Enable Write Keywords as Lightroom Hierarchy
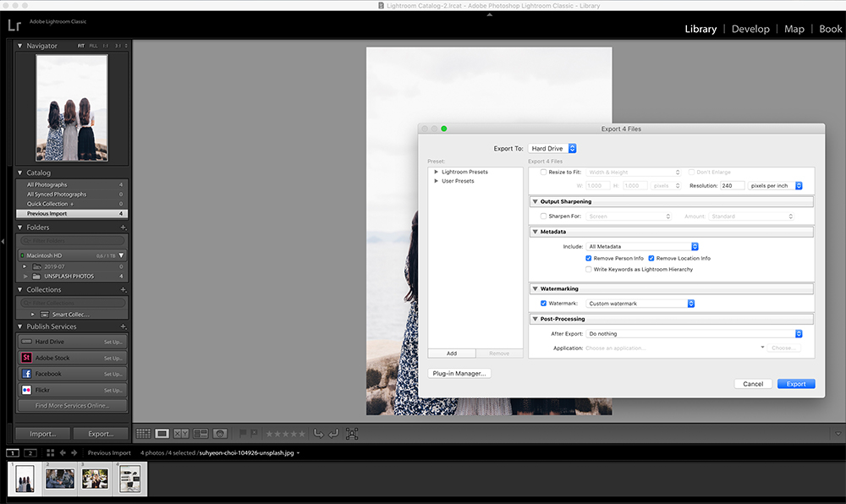This screenshot has width=846, height=504. (589, 269)
